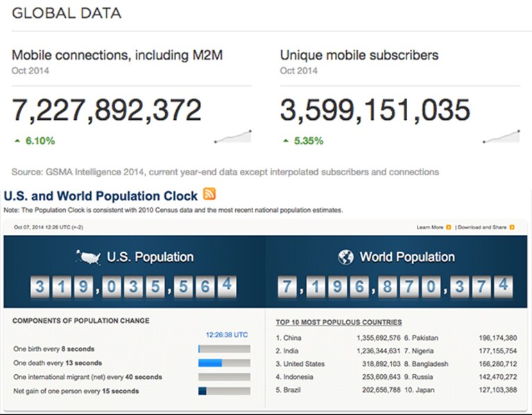Click the U.S. map icon

(88, 257)
